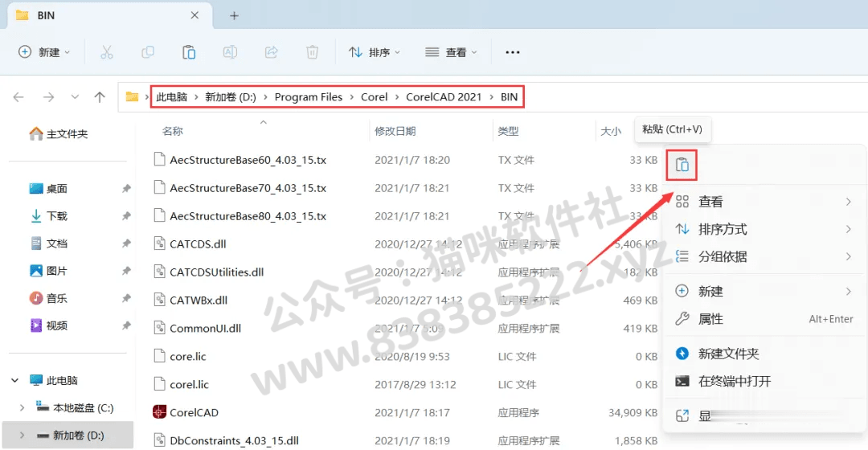Open 新建 submenu in context menu

pos(764,291)
